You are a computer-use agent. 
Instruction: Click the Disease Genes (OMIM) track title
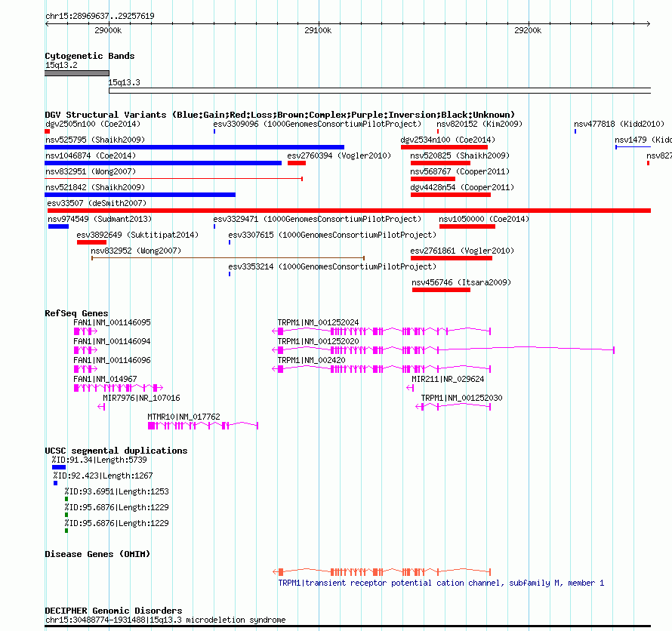tap(97, 554)
